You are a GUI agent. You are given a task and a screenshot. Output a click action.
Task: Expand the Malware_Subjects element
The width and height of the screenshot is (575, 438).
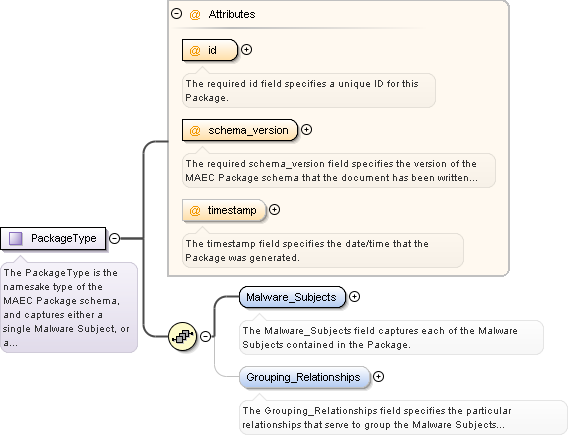(354, 296)
